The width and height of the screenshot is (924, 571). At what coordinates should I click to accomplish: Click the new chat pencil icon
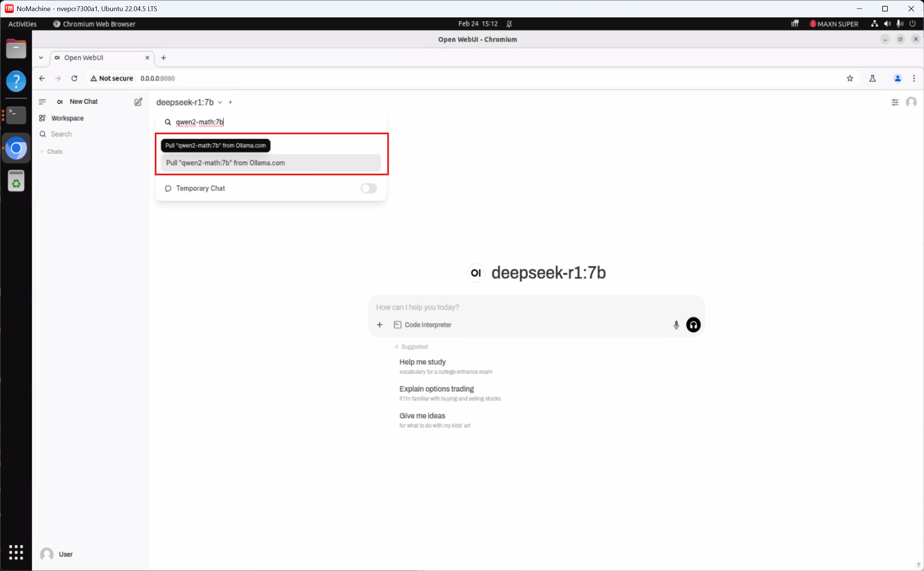(x=138, y=102)
